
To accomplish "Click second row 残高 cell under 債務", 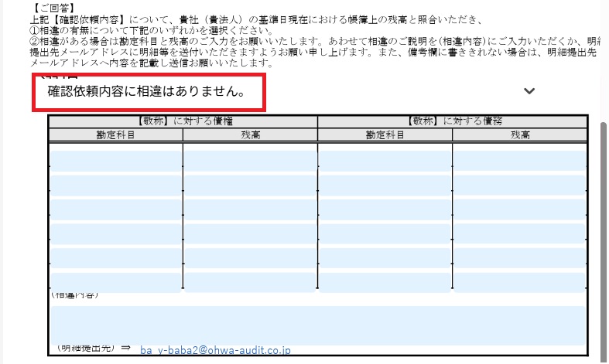I will 518,185.
